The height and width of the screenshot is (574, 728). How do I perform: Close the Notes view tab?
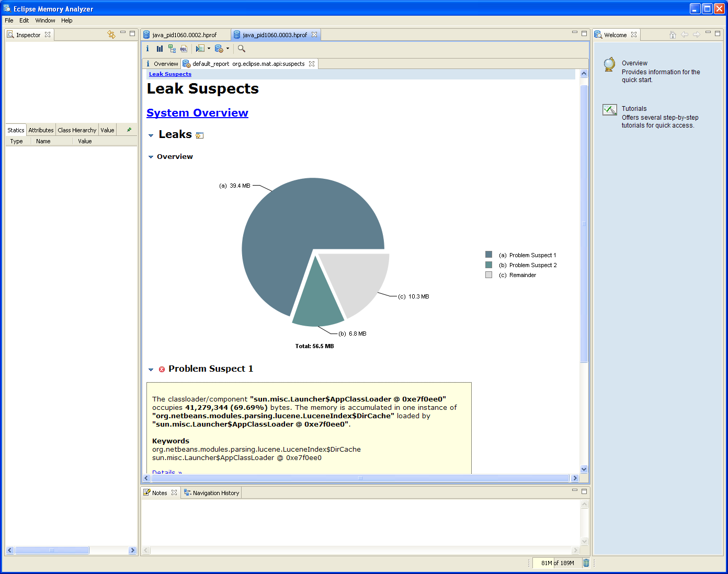click(x=174, y=492)
